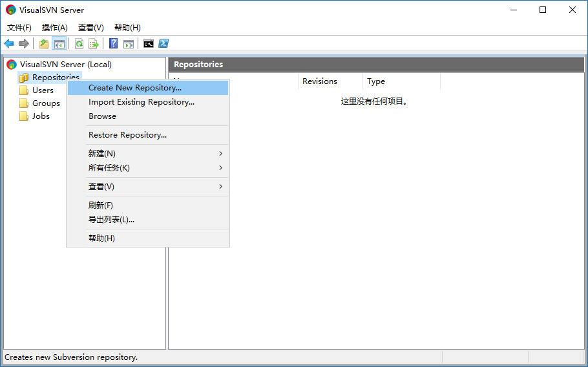Click the Users folder icon
The width and height of the screenshot is (588, 367).
[x=24, y=90]
